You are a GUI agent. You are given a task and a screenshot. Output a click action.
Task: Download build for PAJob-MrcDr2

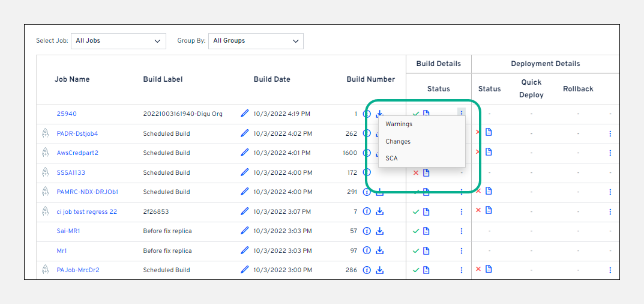[x=380, y=270]
